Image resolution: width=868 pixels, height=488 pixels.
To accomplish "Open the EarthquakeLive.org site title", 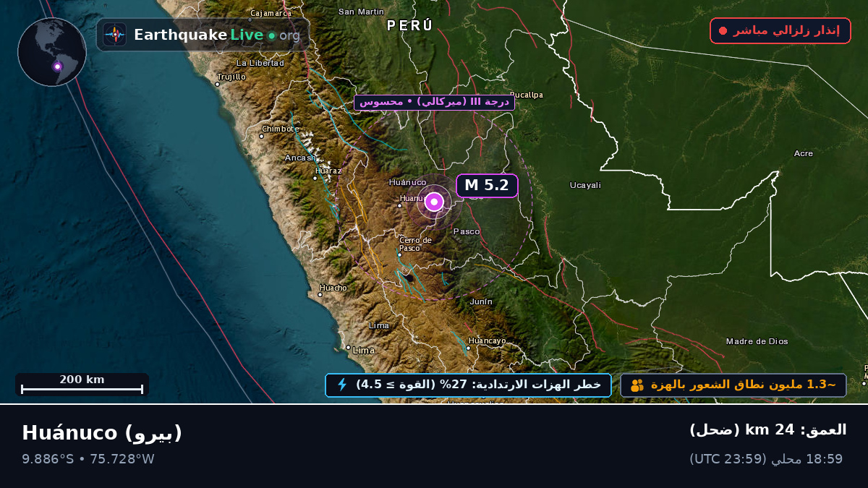I will [x=216, y=35].
